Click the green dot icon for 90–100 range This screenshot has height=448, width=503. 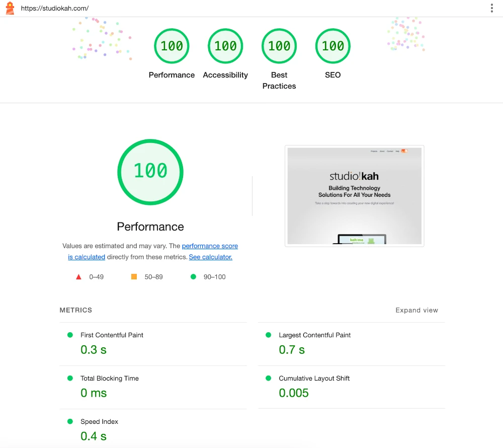point(193,276)
